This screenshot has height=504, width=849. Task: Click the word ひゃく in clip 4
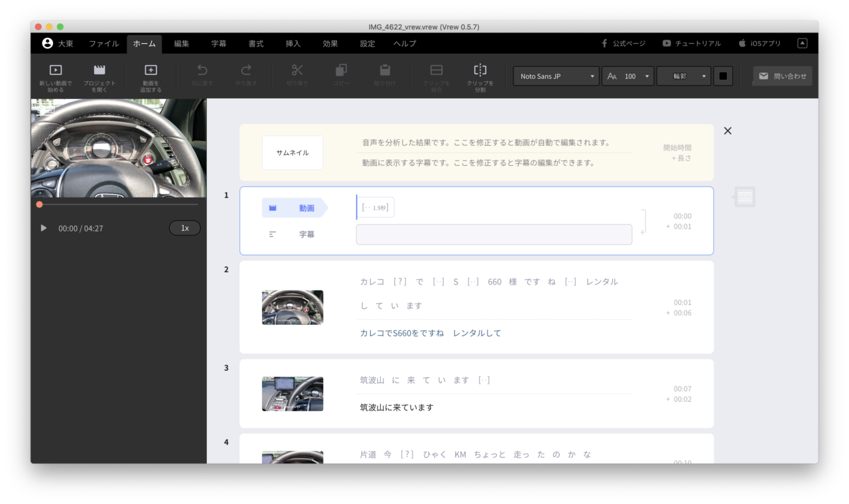click(x=434, y=454)
